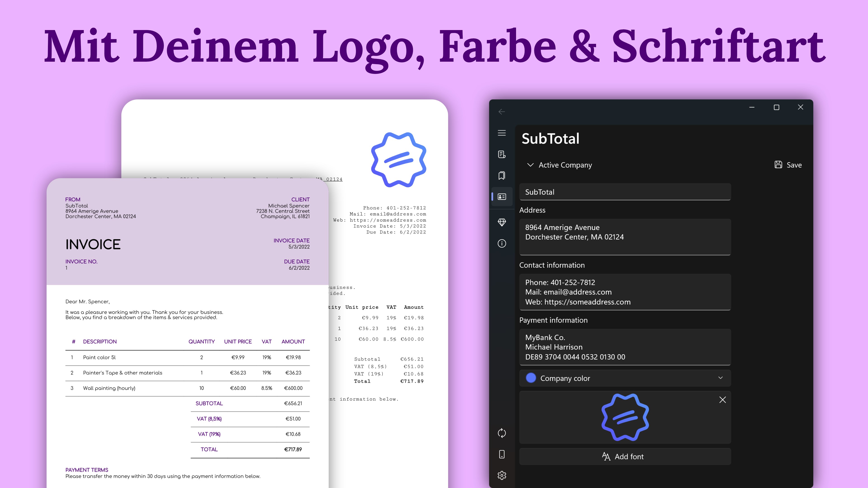This screenshot has height=488, width=868.
Task: Click the 'Contact information' label
Action: coord(552,265)
